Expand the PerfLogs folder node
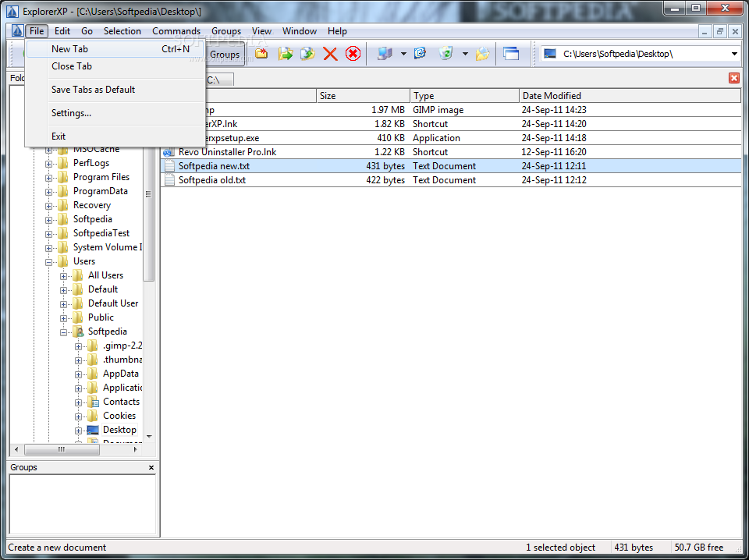749x560 pixels. 48,164
